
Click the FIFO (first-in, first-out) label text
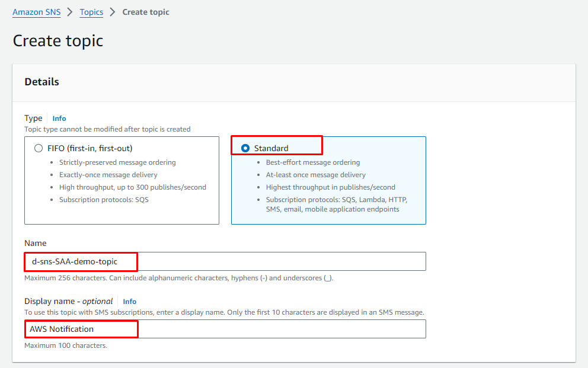click(90, 148)
